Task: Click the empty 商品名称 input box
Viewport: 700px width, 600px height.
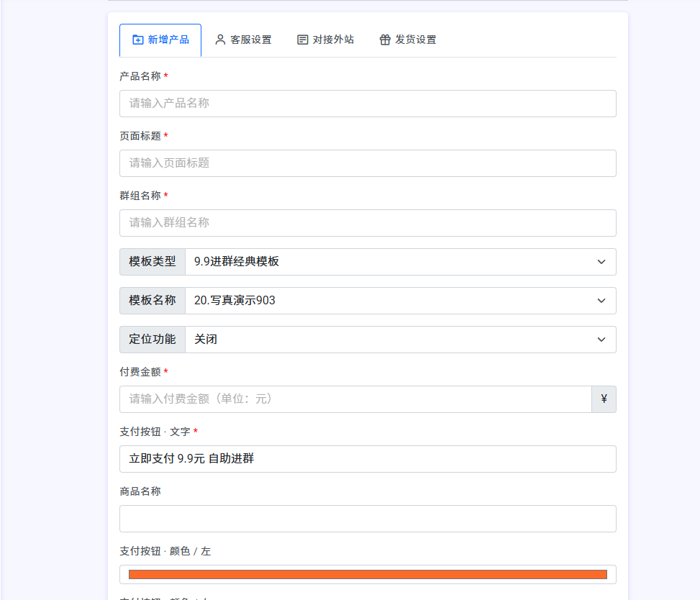Action: (x=368, y=519)
